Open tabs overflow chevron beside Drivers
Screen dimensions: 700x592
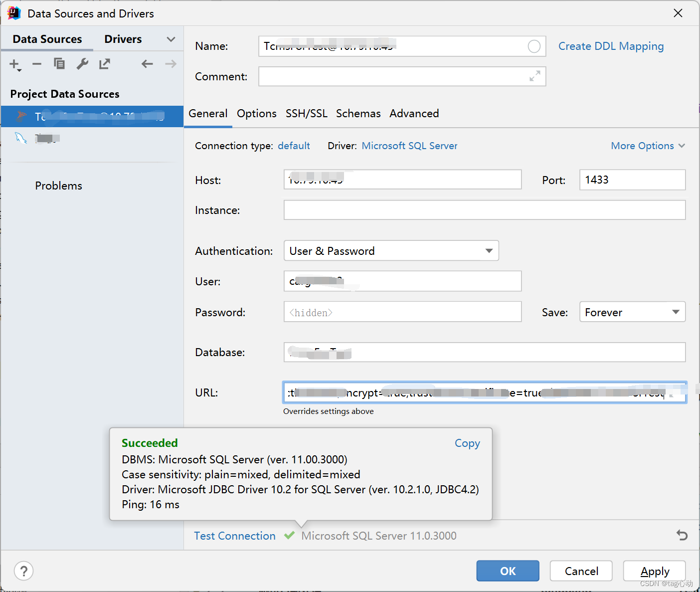(x=171, y=39)
